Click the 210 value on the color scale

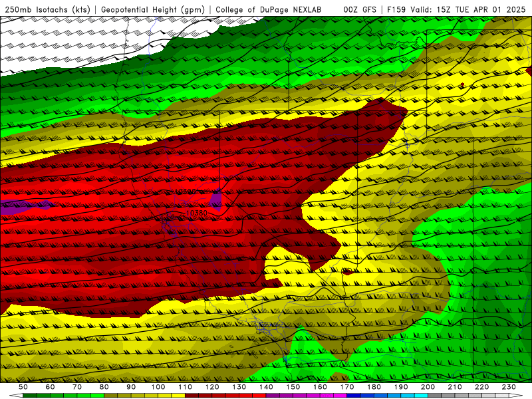456,387
